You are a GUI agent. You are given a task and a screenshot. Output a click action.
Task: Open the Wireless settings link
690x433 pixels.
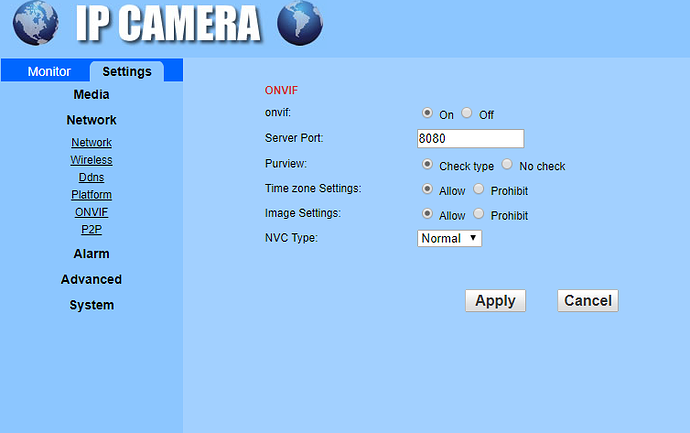coord(91,160)
